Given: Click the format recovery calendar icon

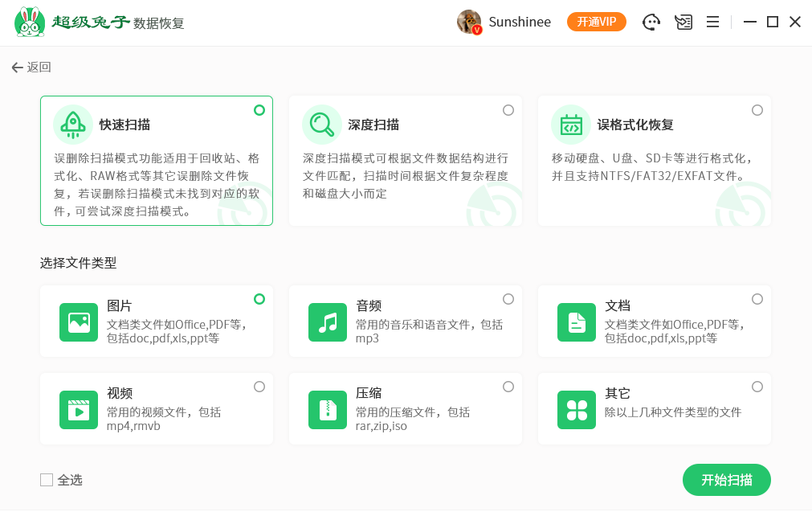Looking at the screenshot, I should tap(571, 125).
